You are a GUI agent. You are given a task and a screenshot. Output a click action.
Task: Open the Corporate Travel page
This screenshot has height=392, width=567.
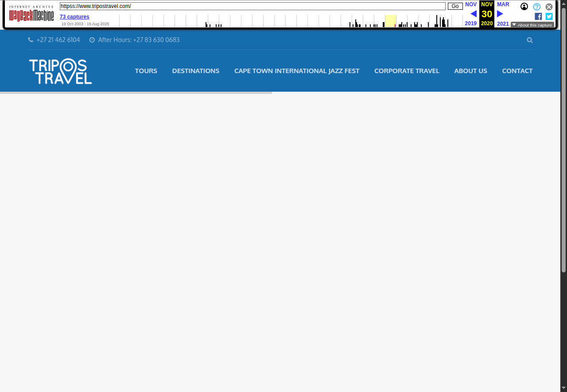point(407,71)
